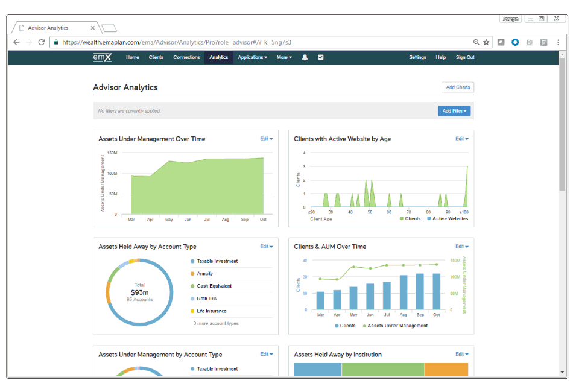Click the green segment of Institution bar
This screenshot has height=392, width=573.
click(383, 369)
